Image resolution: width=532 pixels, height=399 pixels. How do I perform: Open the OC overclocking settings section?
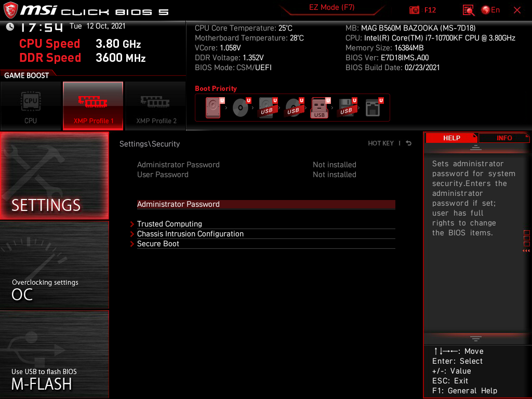54,265
